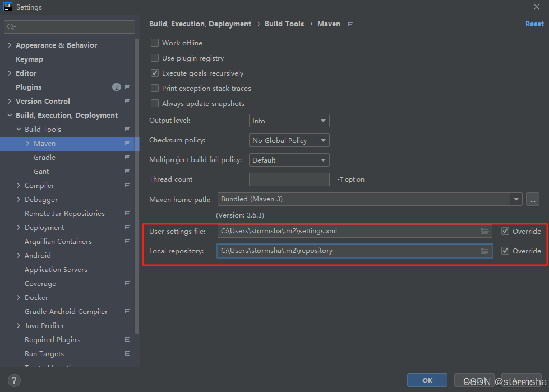Click the project-level icon beside Version Control
549x392 pixels.
coord(127,101)
